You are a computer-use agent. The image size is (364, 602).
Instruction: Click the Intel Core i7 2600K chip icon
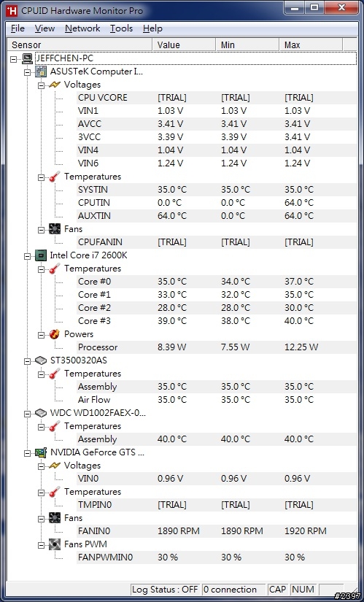pos(41,255)
